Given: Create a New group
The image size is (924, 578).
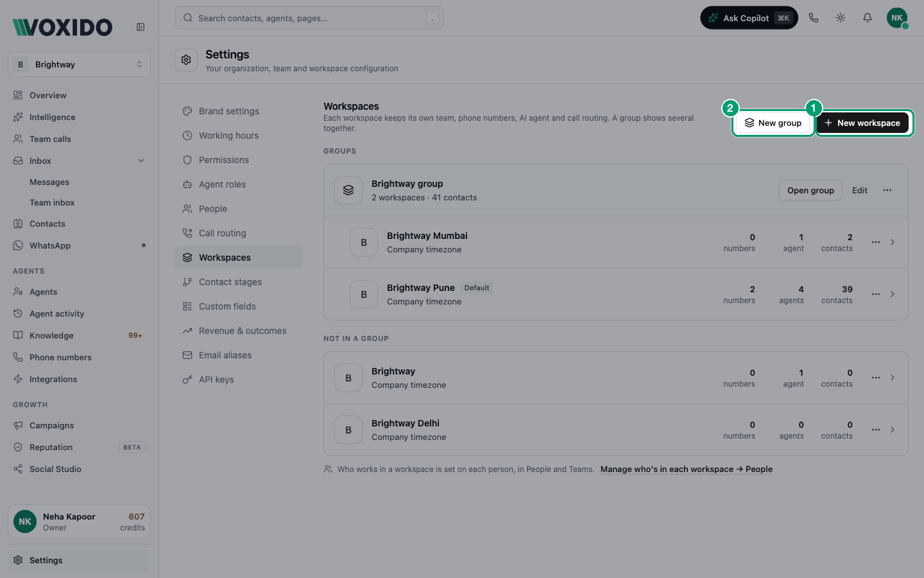Looking at the screenshot, I should point(773,123).
